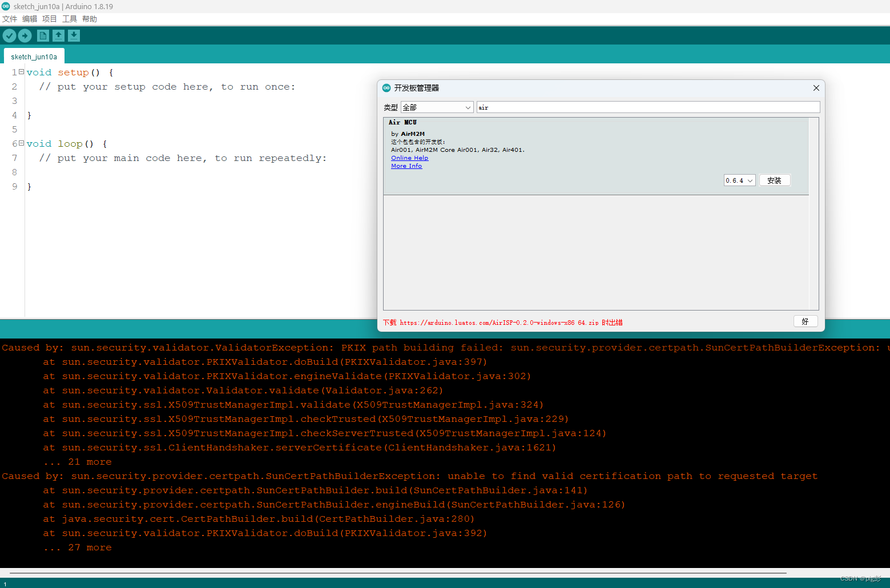This screenshot has width=890, height=588.
Task: Open the 编辑 menu
Action: [30, 19]
